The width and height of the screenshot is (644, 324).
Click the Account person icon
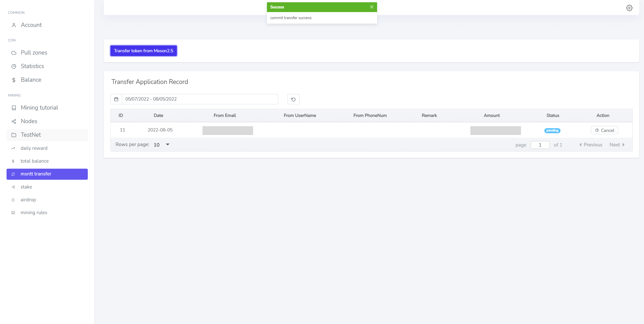point(14,25)
